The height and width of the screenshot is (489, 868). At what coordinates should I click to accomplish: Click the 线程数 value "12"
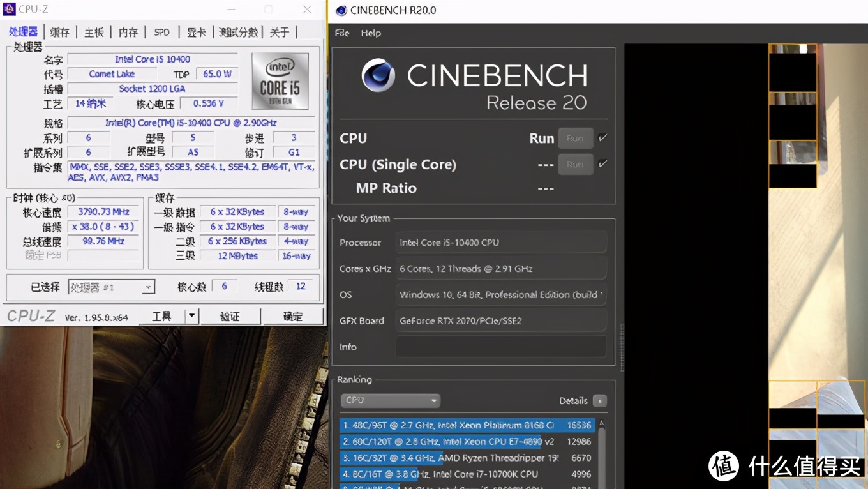(301, 287)
